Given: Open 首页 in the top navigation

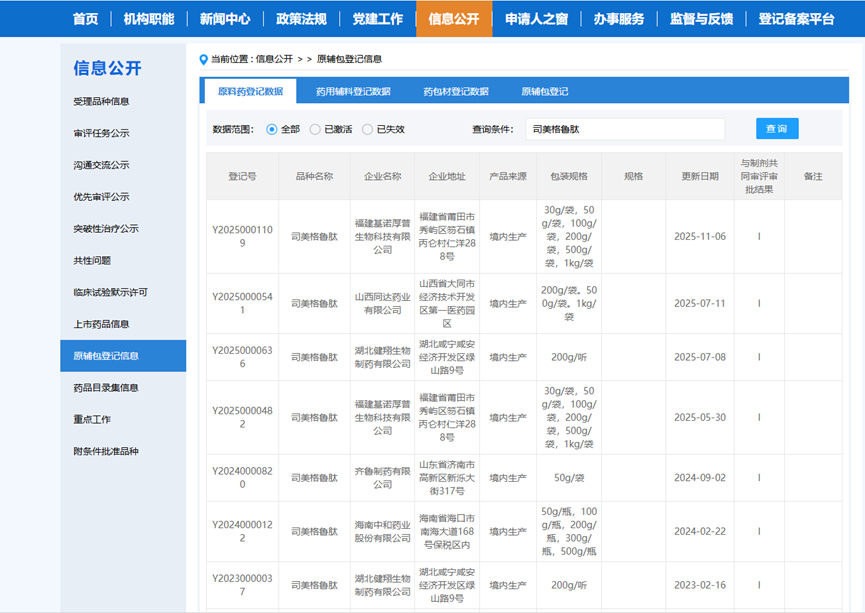Looking at the screenshot, I should tap(86, 19).
